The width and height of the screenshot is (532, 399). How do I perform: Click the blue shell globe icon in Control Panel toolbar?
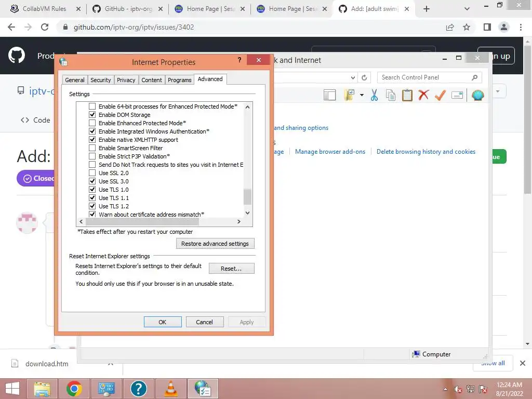click(x=478, y=96)
